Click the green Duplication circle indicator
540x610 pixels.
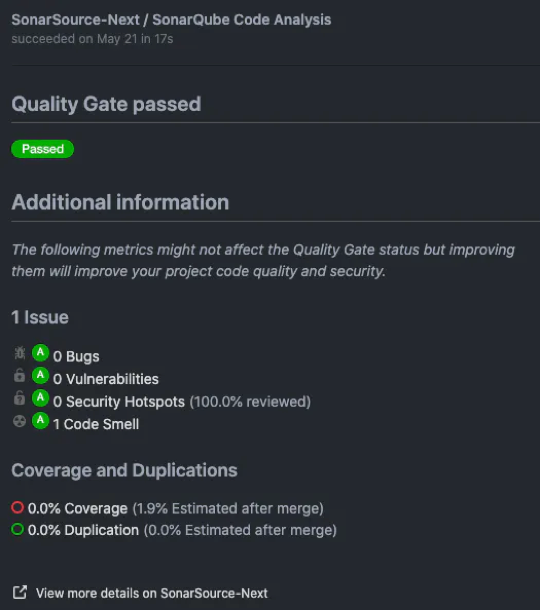tap(18, 529)
